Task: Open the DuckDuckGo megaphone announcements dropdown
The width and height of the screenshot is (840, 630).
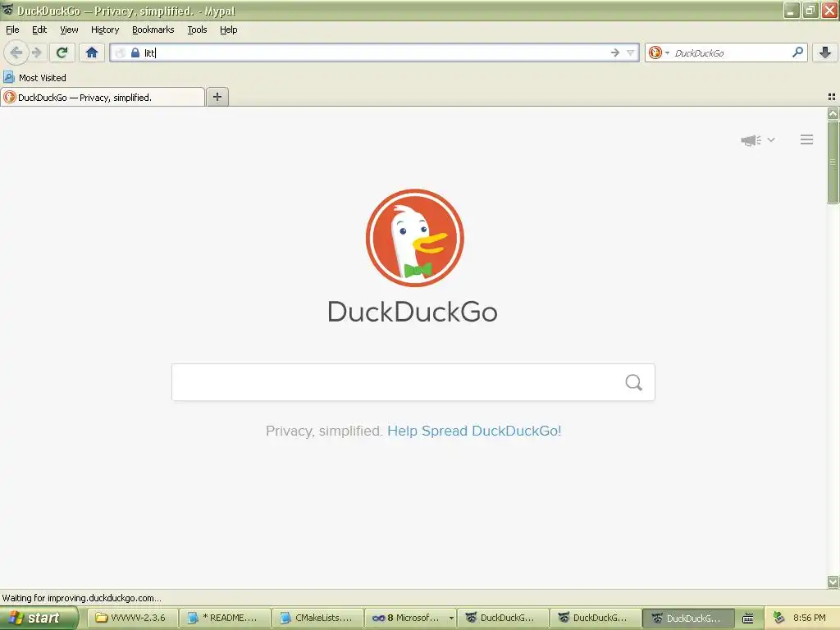Action: [x=757, y=139]
